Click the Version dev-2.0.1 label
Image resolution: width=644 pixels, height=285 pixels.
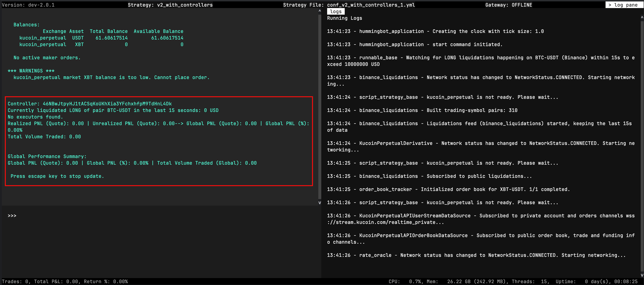[x=28, y=5]
